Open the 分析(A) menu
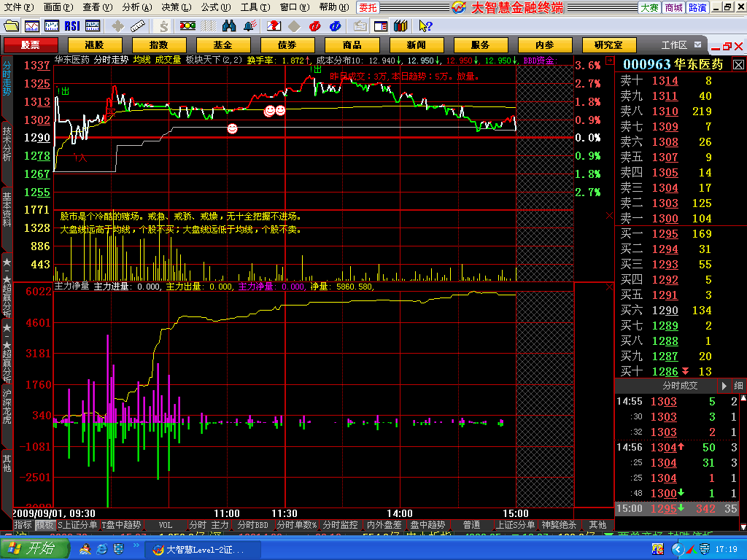The height and width of the screenshot is (560, 747). coord(137,7)
